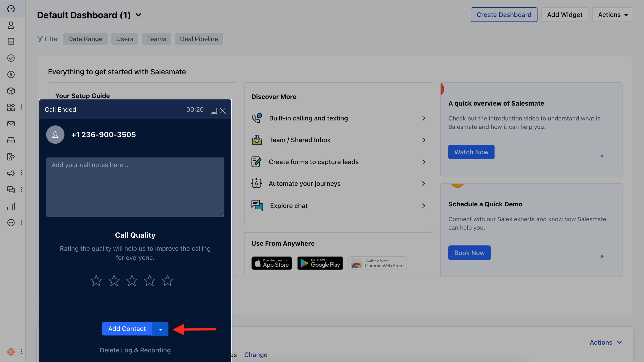
Task: Select the Deal Pipeline filter
Action: pyautogui.click(x=199, y=39)
